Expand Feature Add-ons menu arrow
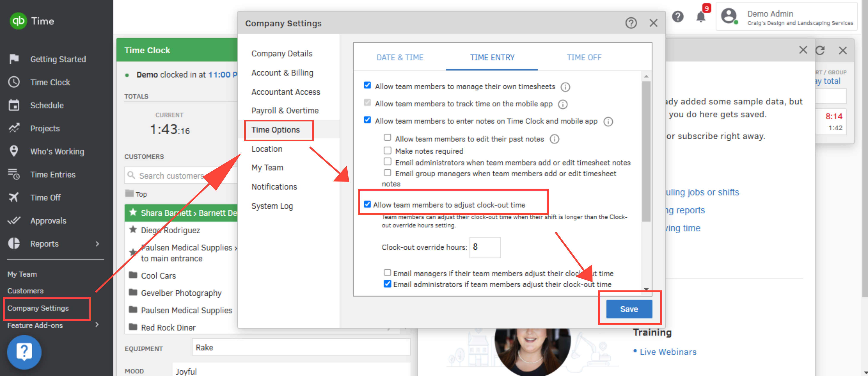 click(97, 325)
